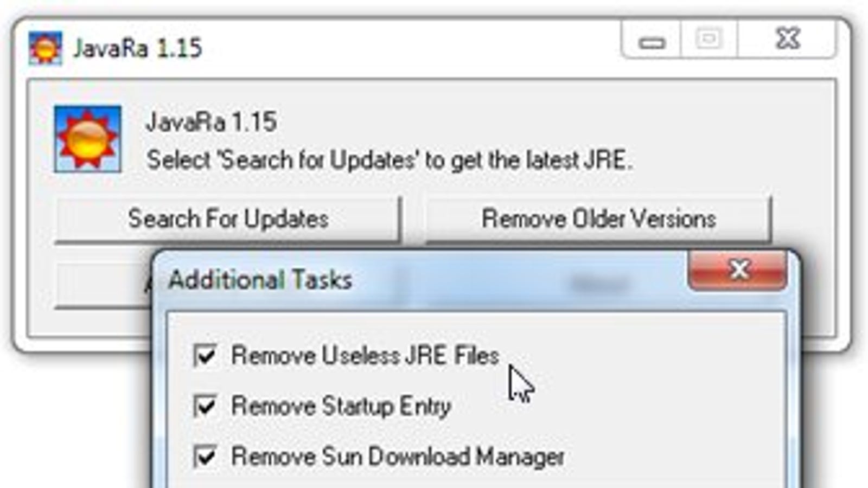The image size is (868, 488).
Task: Click the greyed-out maximize button
Action: point(709,40)
